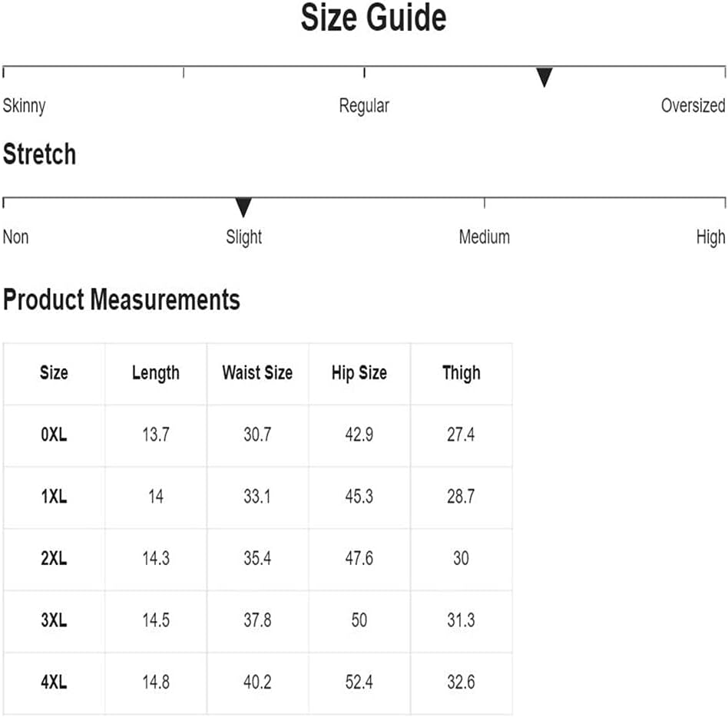This screenshot has width=728, height=717.
Task: Click the Size column header
Action: tap(54, 372)
